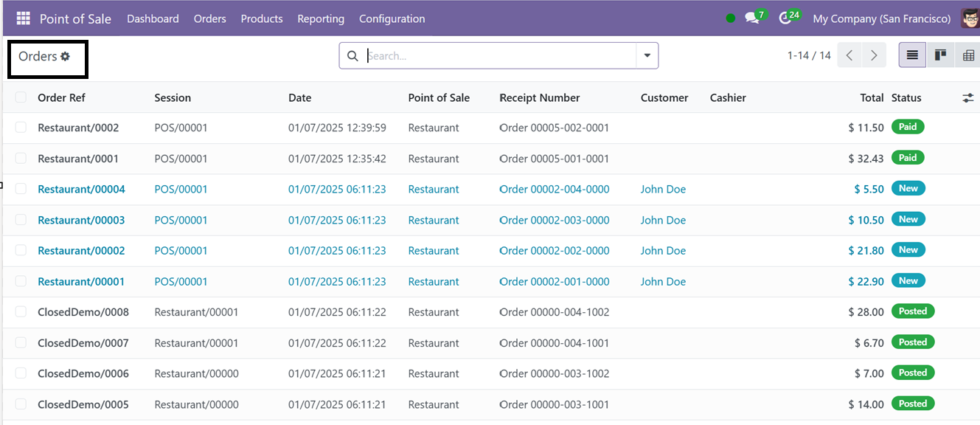Tick checkbox for ClosedDemo/0005 order
980x425 pixels.
tap(21, 404)
